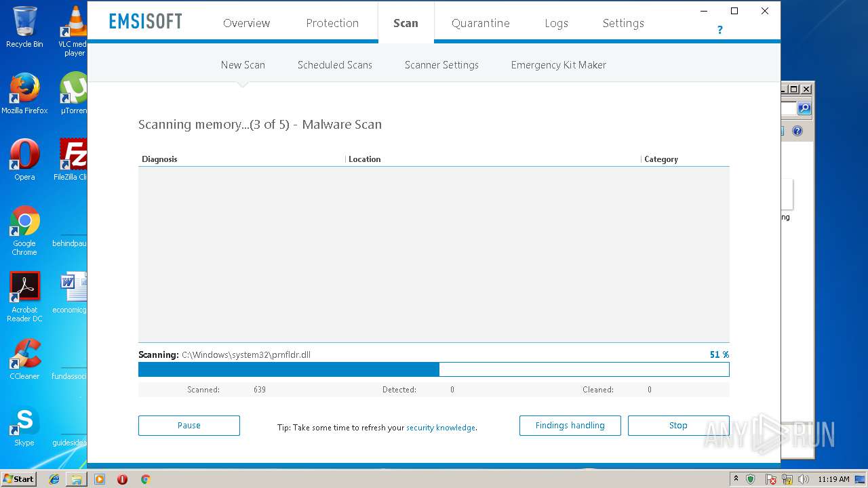Viewport: 868px width, 488px height.
Task: Open Scheduled Scans sub-tab
Action: pos(335,65)
